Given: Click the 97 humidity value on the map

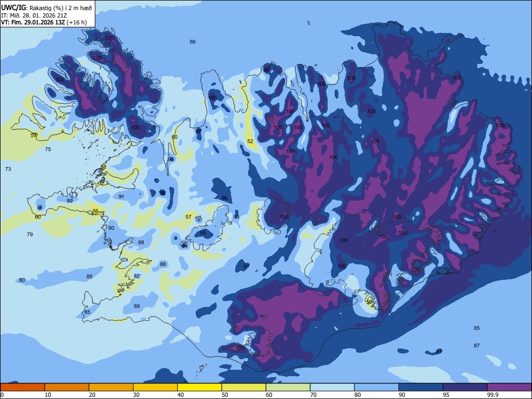Looking at the screenshot, I should (x=198, y=131).
